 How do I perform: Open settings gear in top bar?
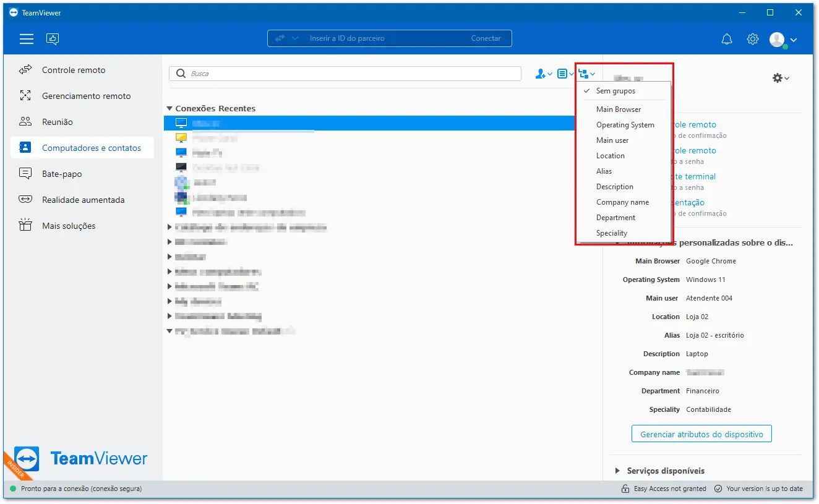753,39
